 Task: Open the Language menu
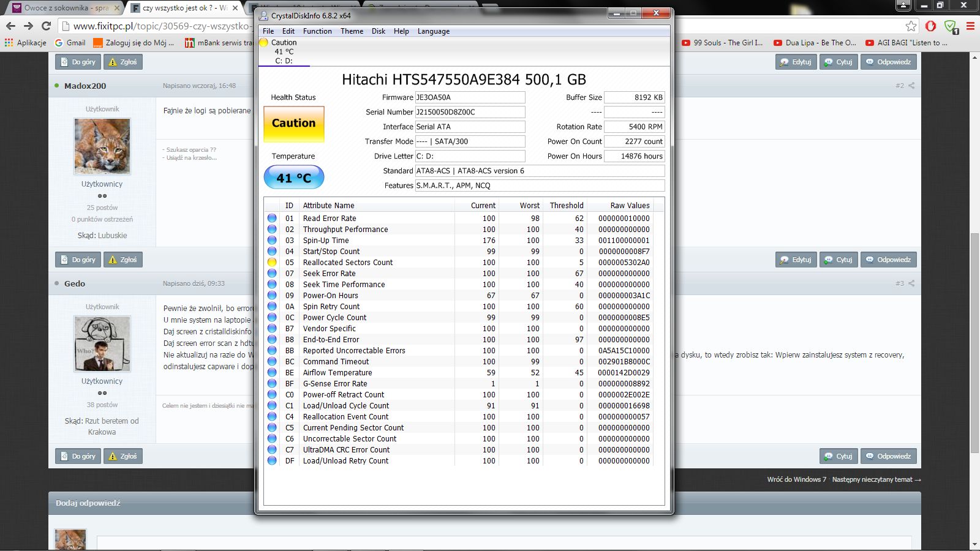[x=434, y=31]
